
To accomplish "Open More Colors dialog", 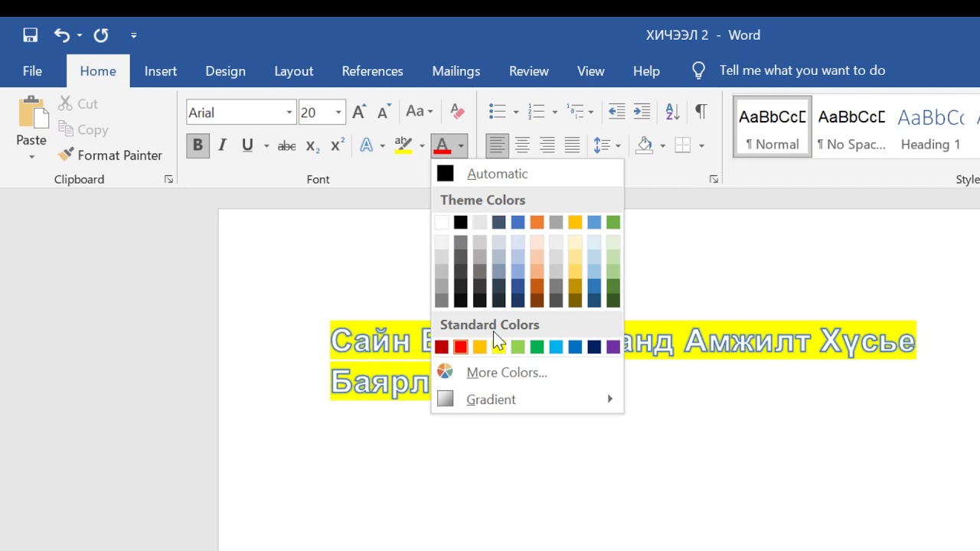I will point(528,373).
